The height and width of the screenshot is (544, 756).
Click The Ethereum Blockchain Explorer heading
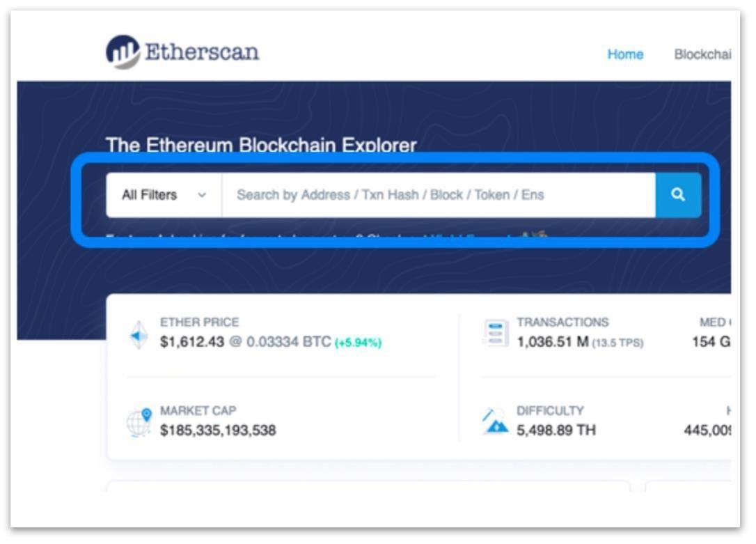pyautogui.click(x=261, y=145)
